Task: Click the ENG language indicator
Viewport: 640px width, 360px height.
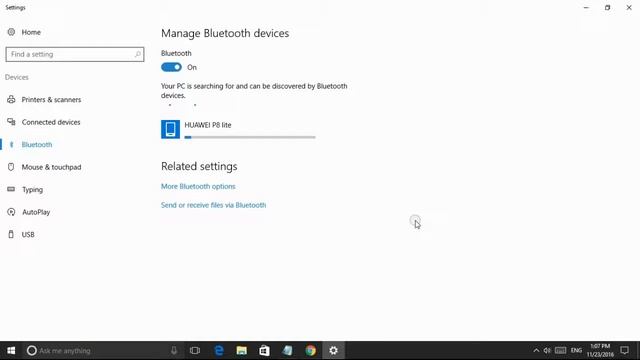Action: 576,350
